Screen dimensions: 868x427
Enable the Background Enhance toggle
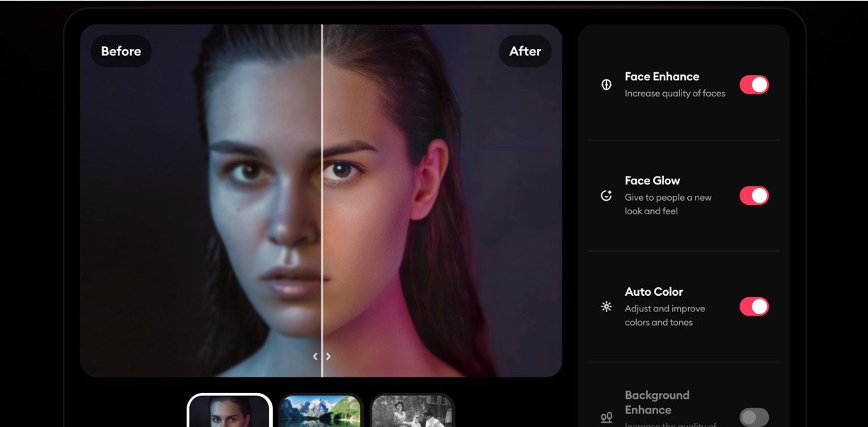[x=754, y=417]
